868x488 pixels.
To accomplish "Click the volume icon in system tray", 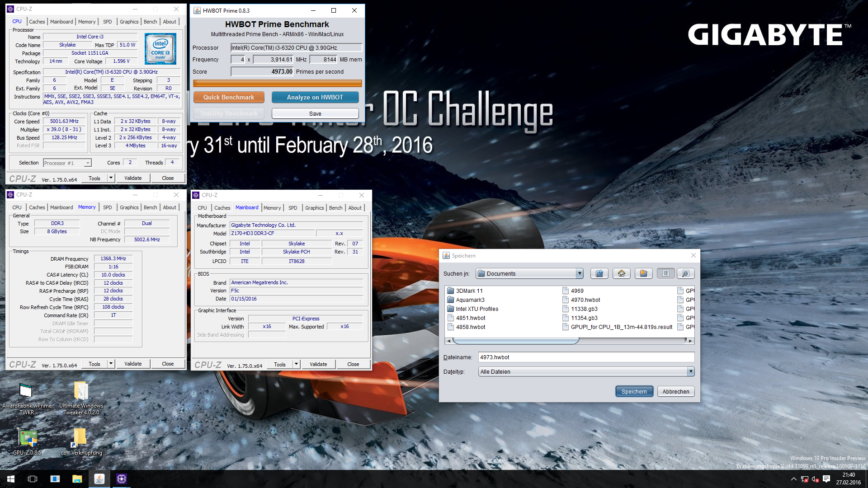I will tap(815, 479).
